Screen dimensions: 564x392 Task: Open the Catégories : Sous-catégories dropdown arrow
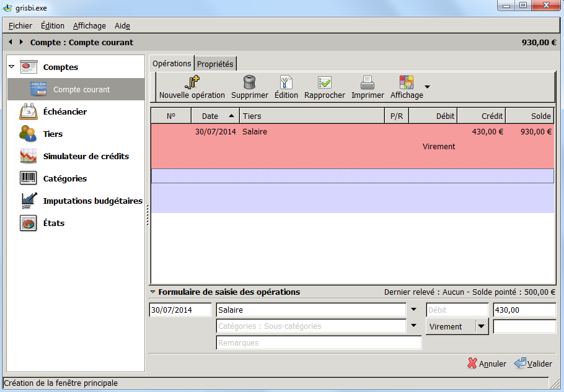[414, 326]
